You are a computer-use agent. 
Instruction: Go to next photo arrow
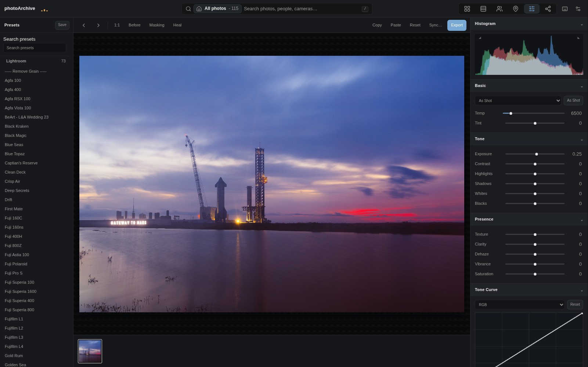click(x=98, y=25)
